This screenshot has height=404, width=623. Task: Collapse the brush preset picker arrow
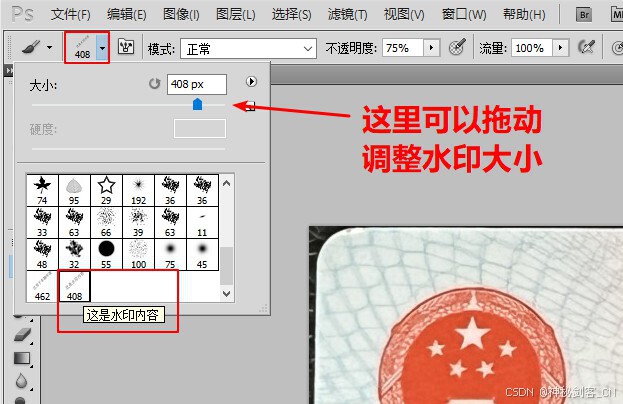pos(102,48)
